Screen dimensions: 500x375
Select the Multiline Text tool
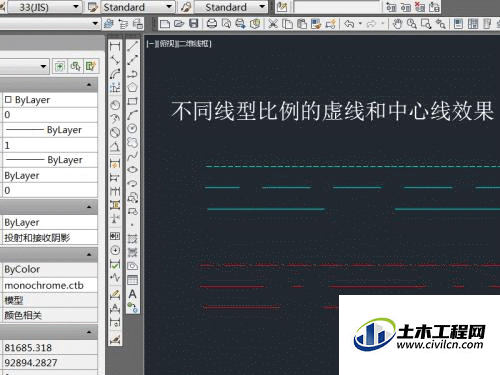coord(133,294)
